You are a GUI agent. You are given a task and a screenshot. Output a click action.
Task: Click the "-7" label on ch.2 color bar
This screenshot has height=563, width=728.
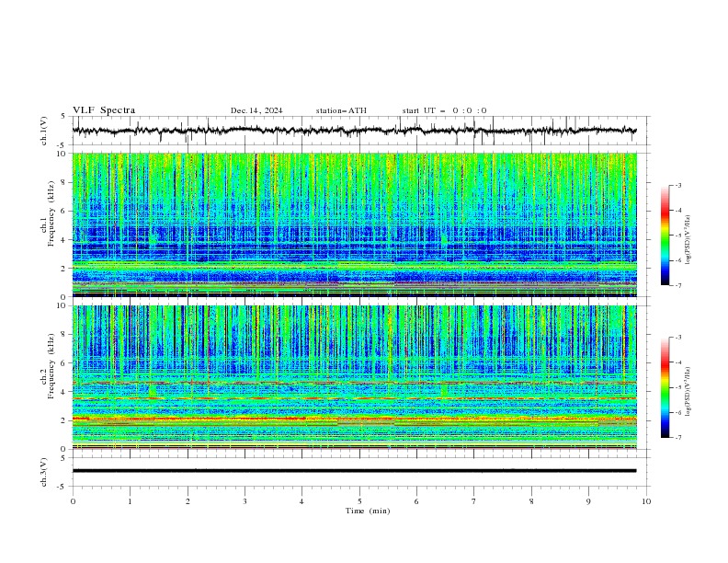pyautogui.click(x=678, y=438)
